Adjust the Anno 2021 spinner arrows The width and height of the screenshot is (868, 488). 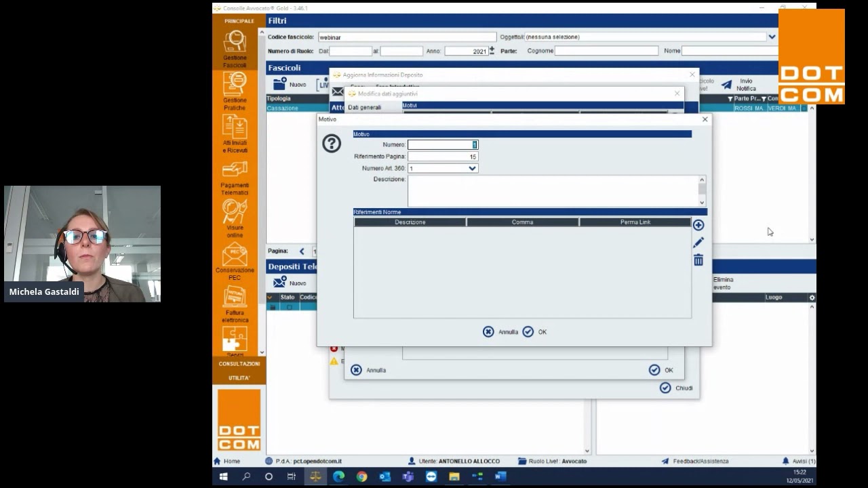pyautogui.click(x=492, y=51)
